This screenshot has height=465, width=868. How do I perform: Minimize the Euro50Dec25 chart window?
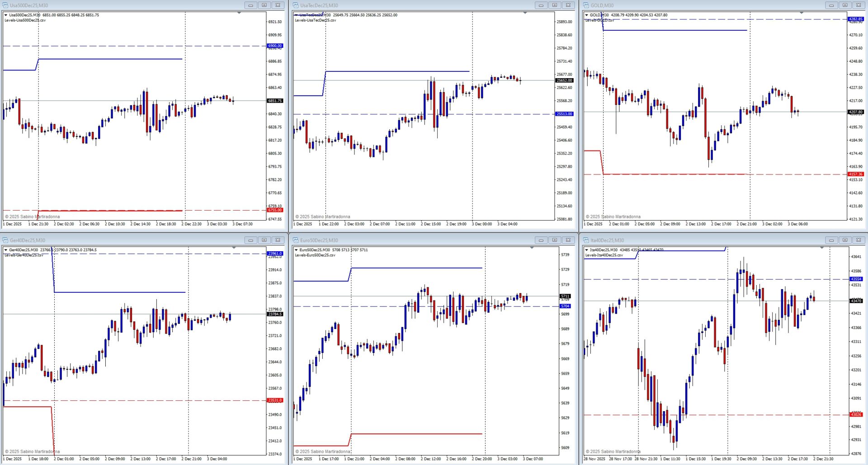pos(541,240)
